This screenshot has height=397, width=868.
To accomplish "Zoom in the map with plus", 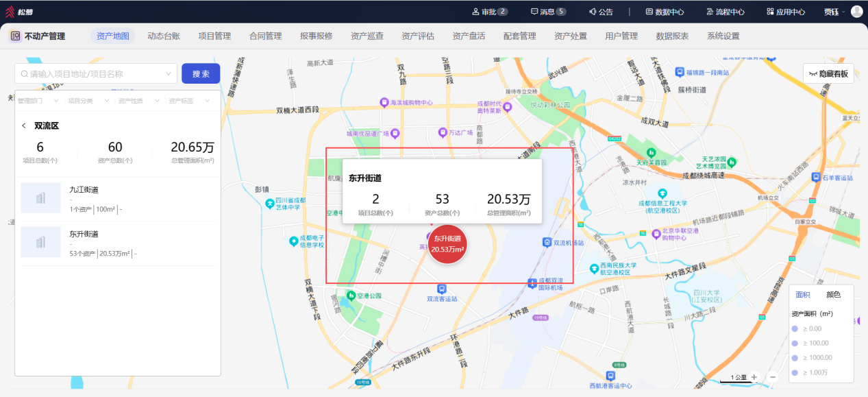I will (754, 376).
